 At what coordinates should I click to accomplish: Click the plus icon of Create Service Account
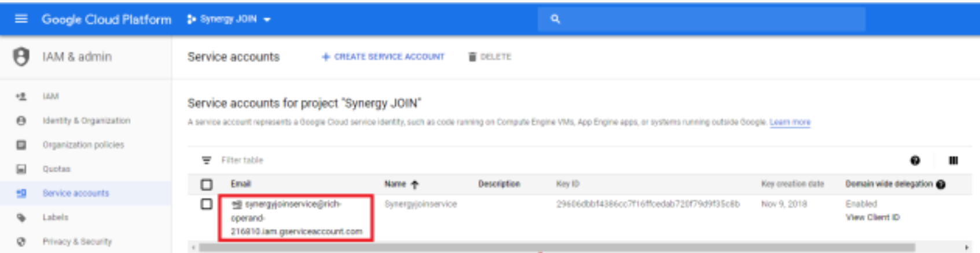click(326, 57)
